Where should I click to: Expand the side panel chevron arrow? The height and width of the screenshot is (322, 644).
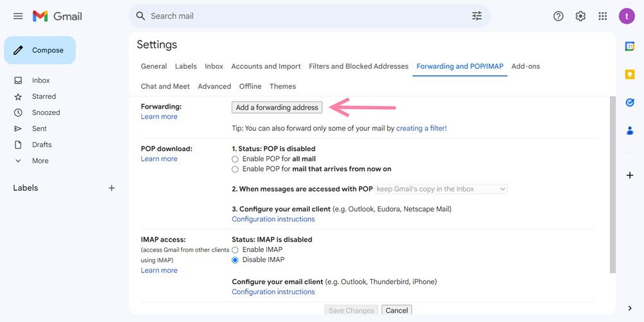(630, 309)
